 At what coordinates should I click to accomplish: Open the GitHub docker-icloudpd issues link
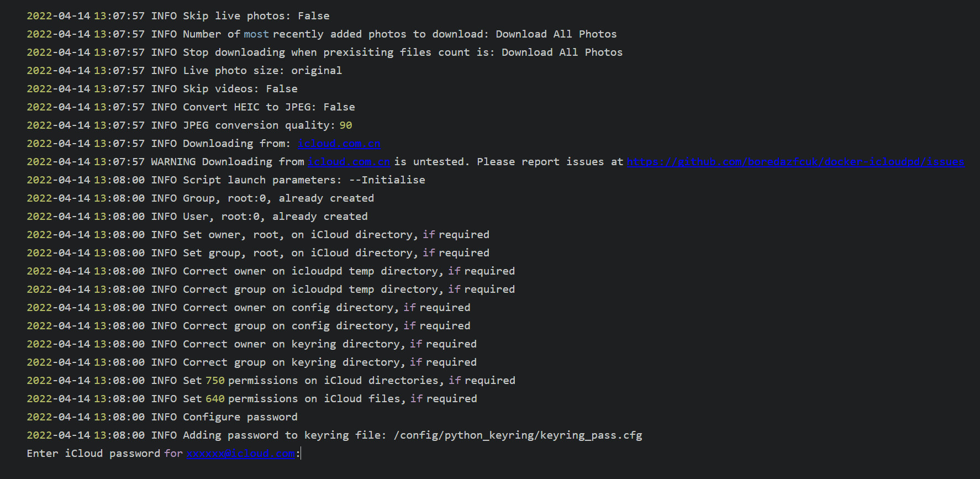pyautogui.click(x=795, y=162)
